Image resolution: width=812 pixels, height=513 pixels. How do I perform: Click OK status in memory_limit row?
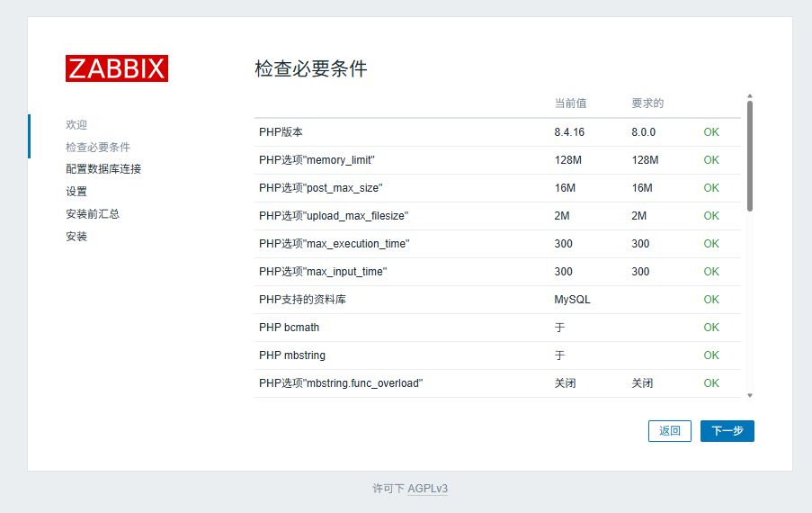(x=711, y=160)
